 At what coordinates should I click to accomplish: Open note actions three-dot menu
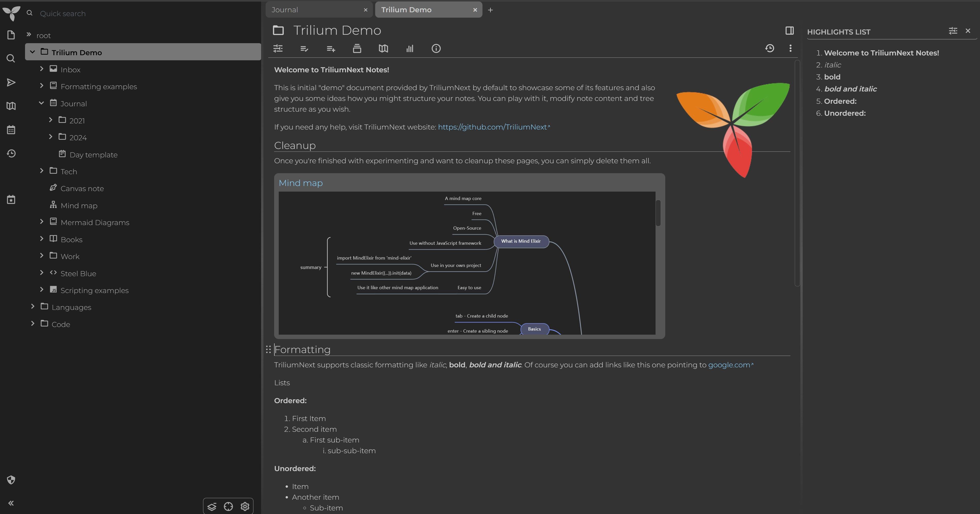coord(790,48)
